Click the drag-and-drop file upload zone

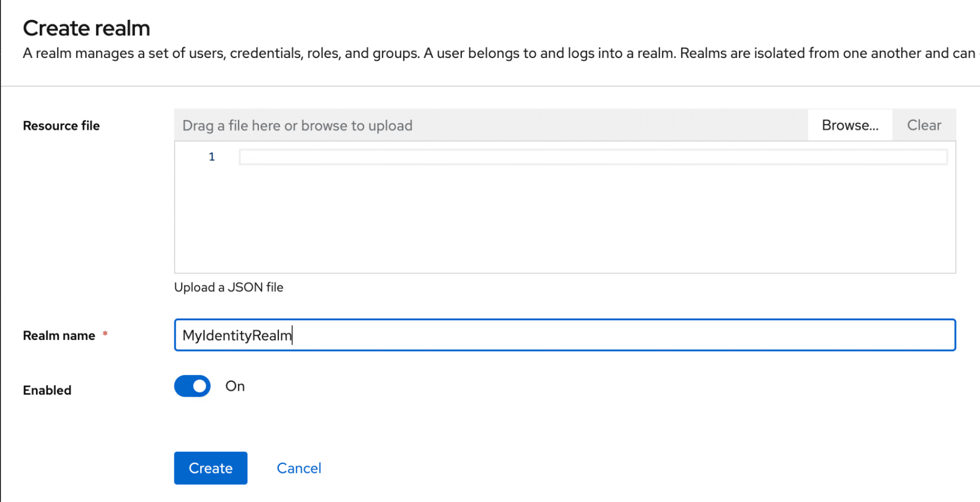pyautogui.click(x=441, y=125)
